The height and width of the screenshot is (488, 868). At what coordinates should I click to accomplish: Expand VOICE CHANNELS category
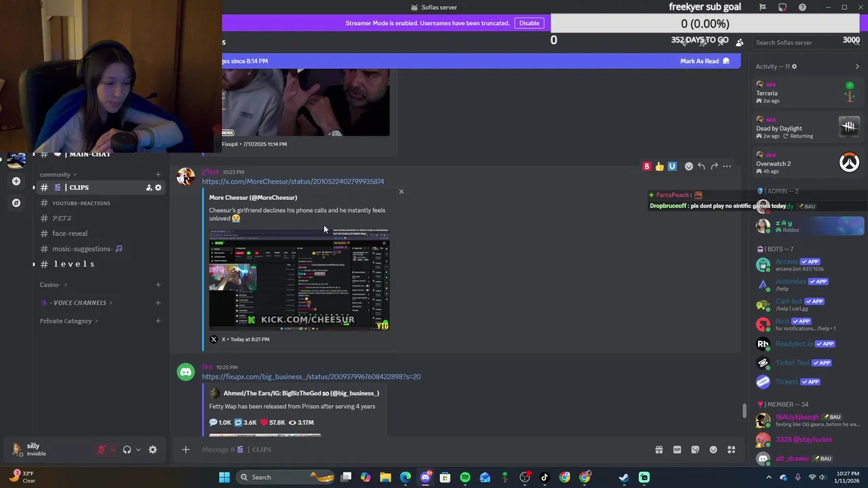pos(77,303)
